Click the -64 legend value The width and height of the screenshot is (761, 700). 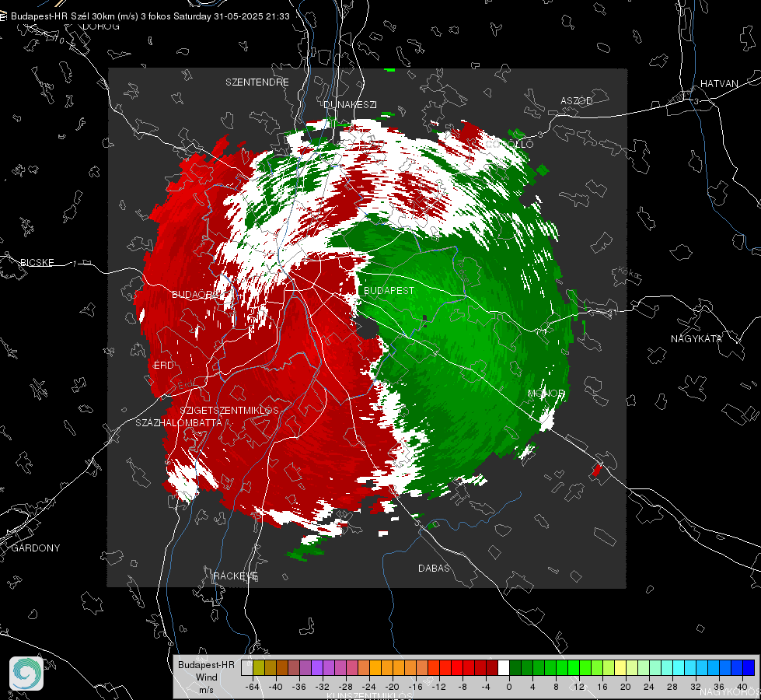(253, 687)
